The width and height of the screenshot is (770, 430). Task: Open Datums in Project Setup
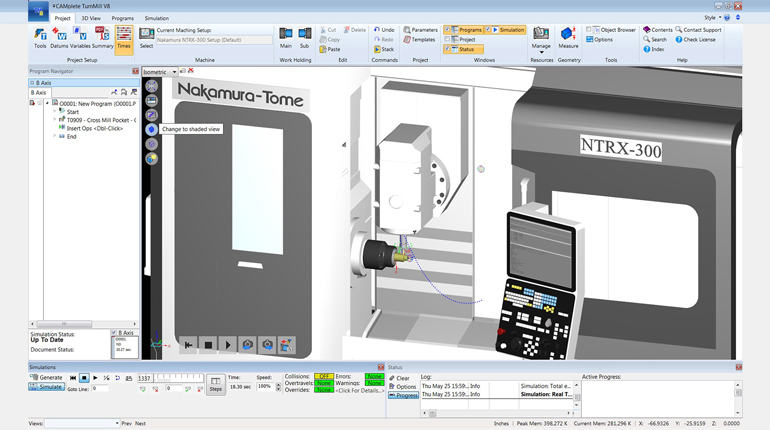point(59,38)
